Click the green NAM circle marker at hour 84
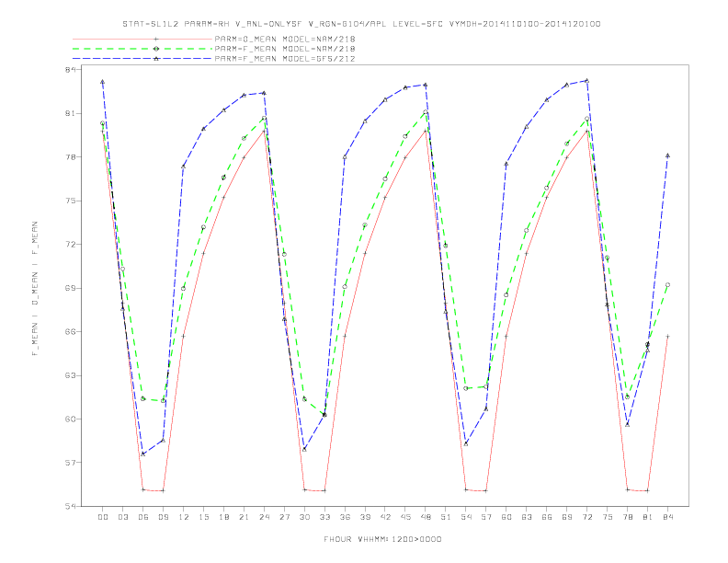 [667, 285]
